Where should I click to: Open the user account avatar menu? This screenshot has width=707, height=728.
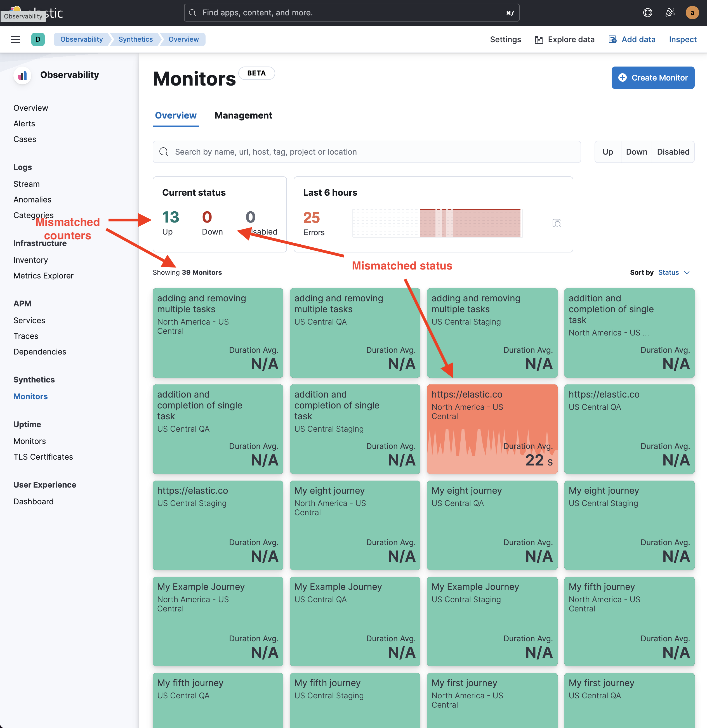(x=692, y=13)
